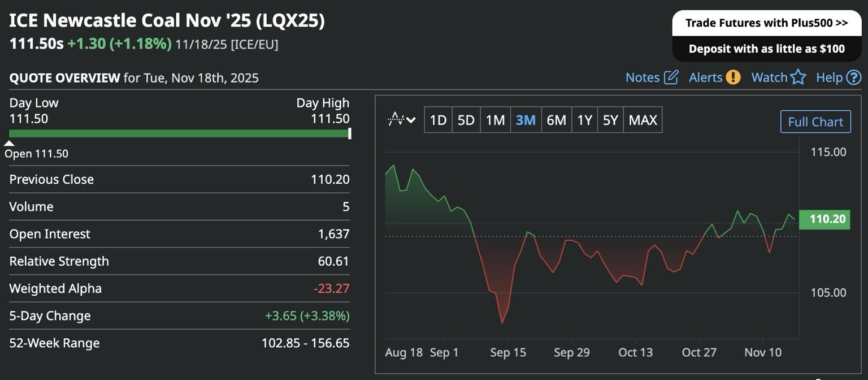Click the Day Low/High green range bar

click(x=179, y=133)
